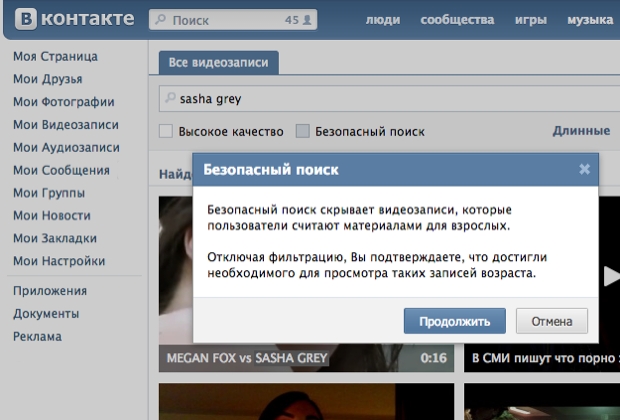
Task: Switch to the Все видеозаписи tab
Action: pyautogui.click(x=219, y=62)
